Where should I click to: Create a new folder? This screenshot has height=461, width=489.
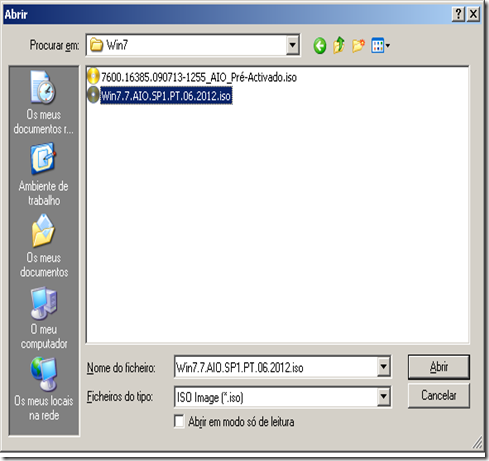tap(358, 46)
